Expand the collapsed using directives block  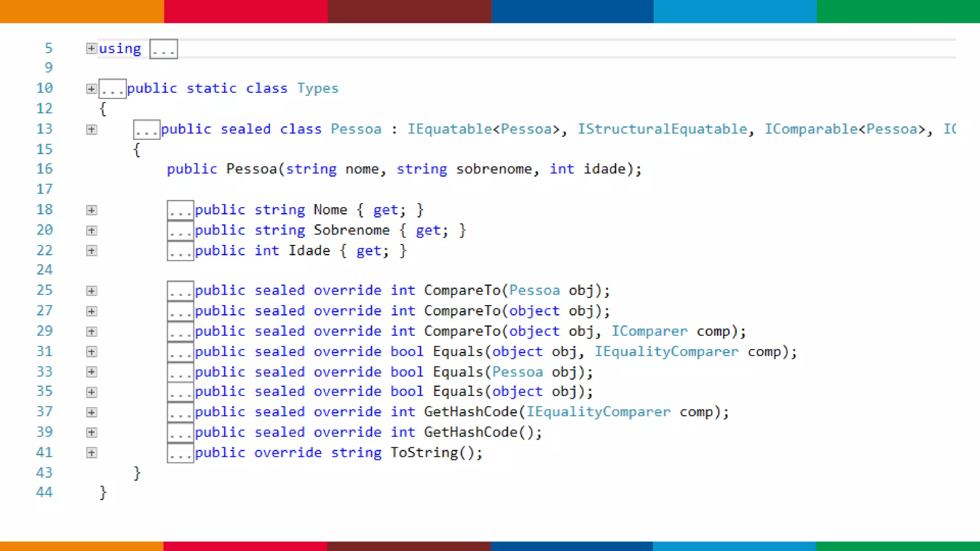click(x=91, y=48)
